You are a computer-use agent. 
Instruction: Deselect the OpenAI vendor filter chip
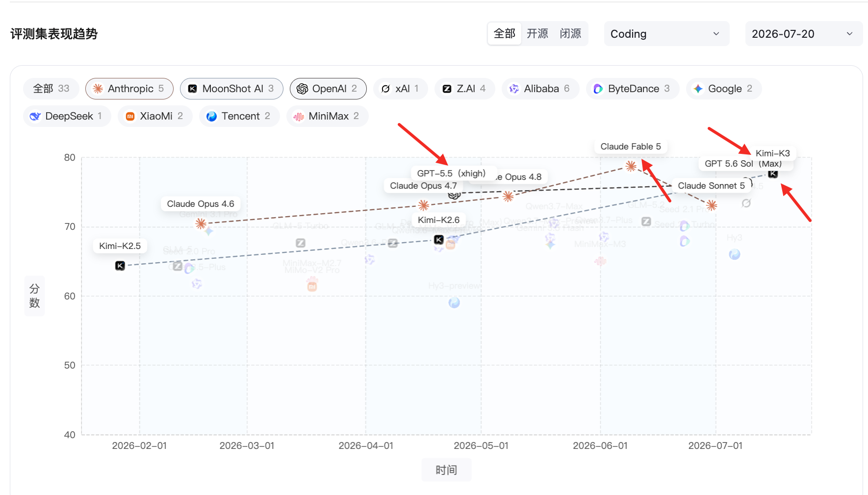coord(328,89)
